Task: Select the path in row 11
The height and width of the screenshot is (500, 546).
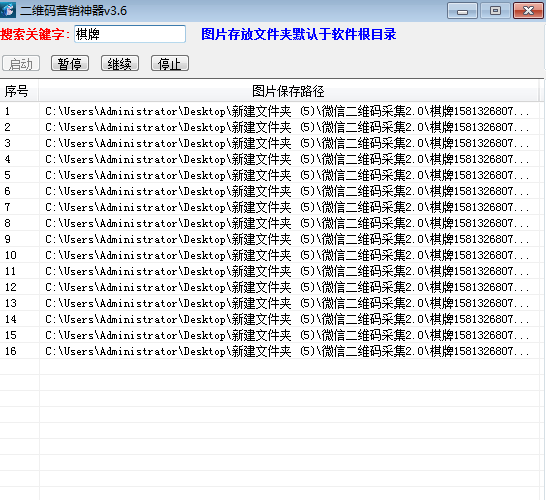Action: pos(287,271)
